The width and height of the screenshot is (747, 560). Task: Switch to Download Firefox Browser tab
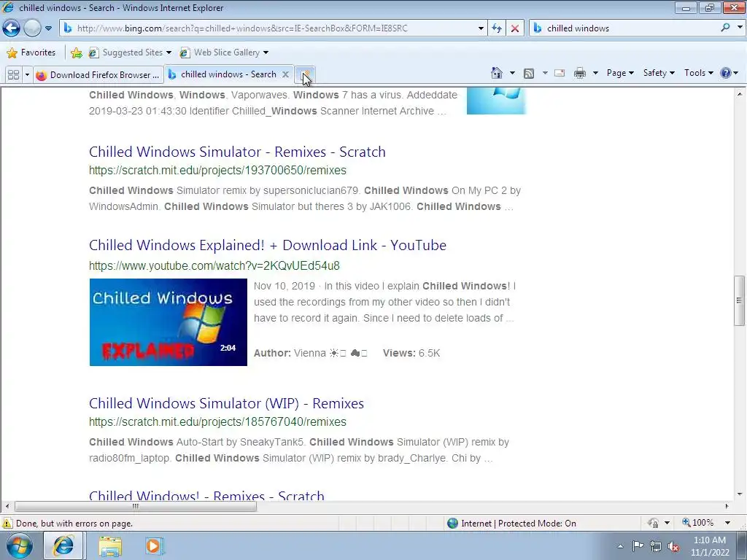pos(98,75)
